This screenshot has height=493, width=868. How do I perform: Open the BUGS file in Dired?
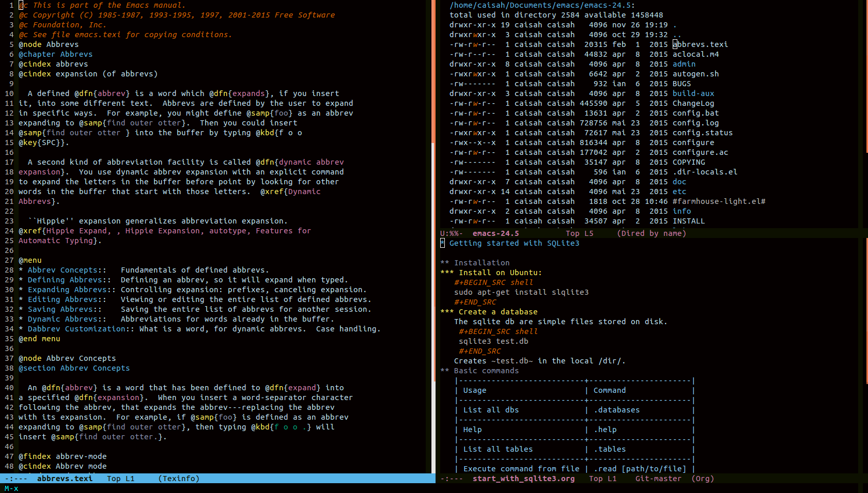click(681, 84)
